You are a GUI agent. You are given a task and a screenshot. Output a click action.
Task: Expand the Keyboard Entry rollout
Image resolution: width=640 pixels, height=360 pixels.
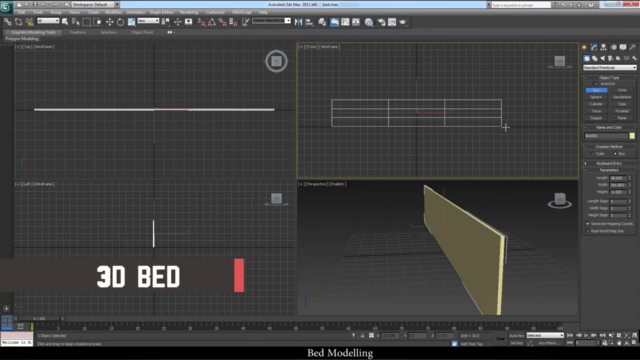609,163
